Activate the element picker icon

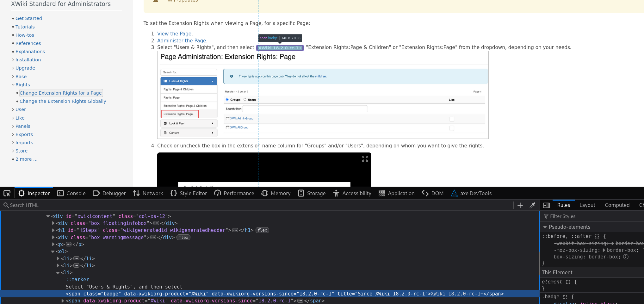point(7,193)
